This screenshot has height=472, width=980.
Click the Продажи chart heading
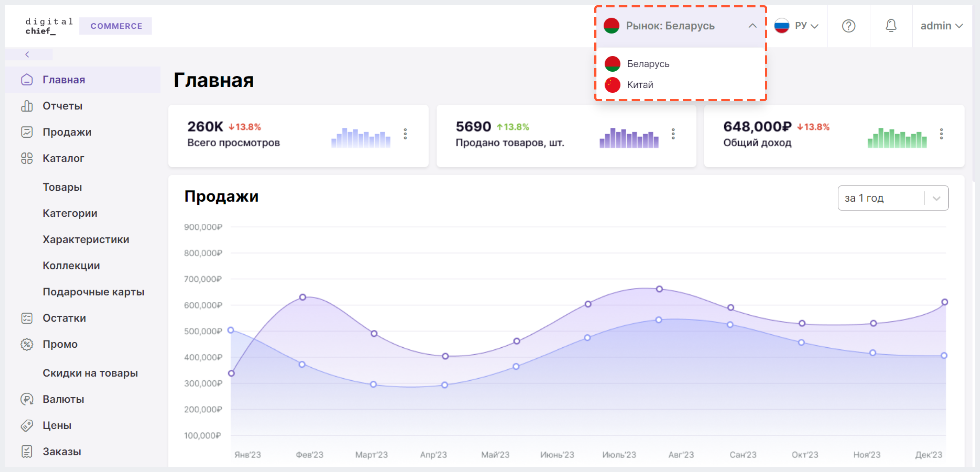(221, 196)
